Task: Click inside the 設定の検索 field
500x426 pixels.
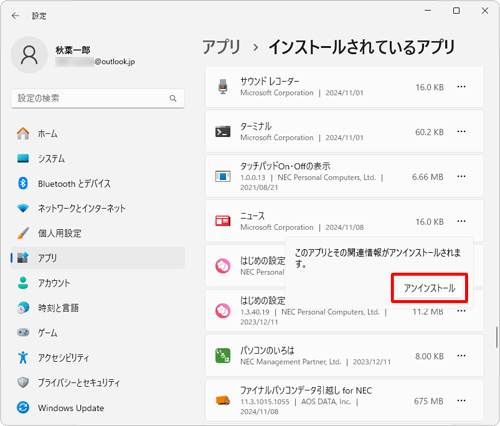Action: click(98, 98)
